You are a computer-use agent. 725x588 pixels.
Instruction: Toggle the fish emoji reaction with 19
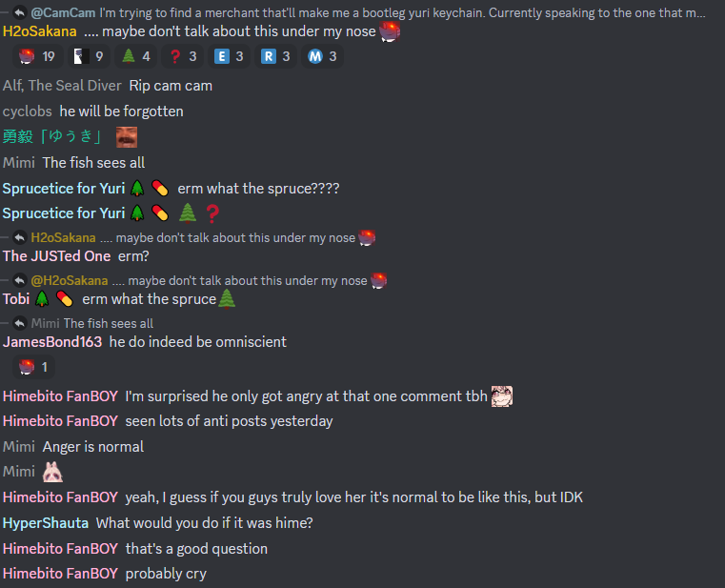point(37,56)
